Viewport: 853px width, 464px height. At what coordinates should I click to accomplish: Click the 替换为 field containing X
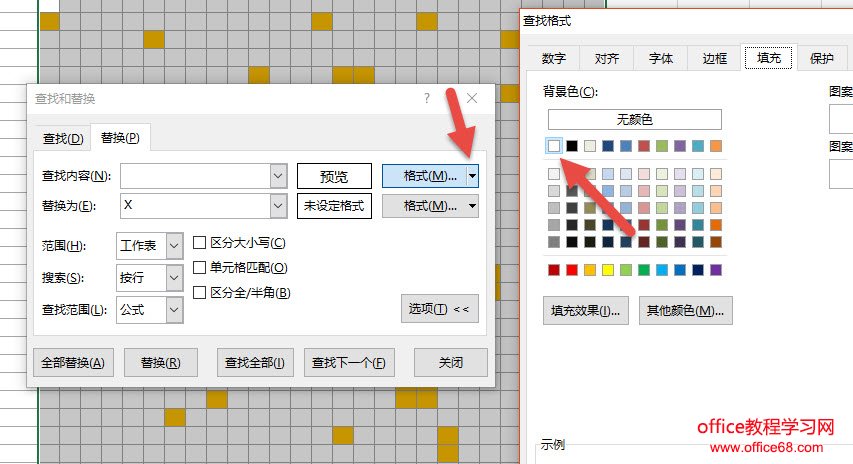(x=195, y=206)
